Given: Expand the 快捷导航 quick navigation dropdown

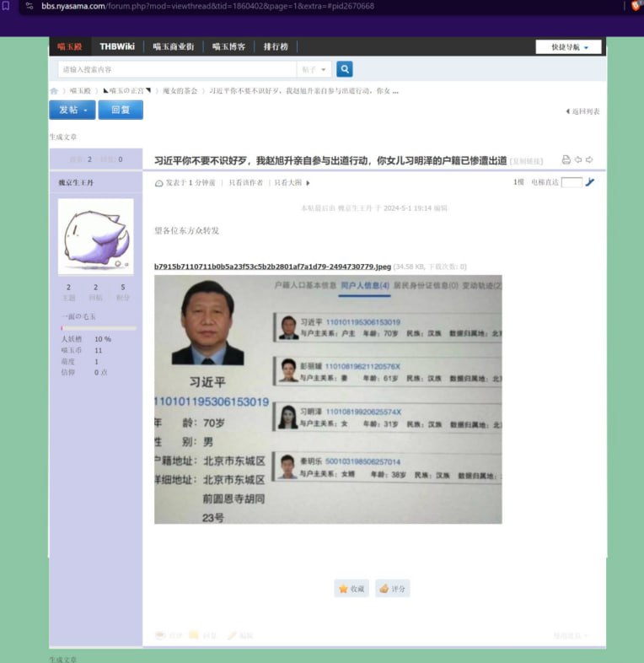Looking at the screenshot, I should [x=568, y=47].
